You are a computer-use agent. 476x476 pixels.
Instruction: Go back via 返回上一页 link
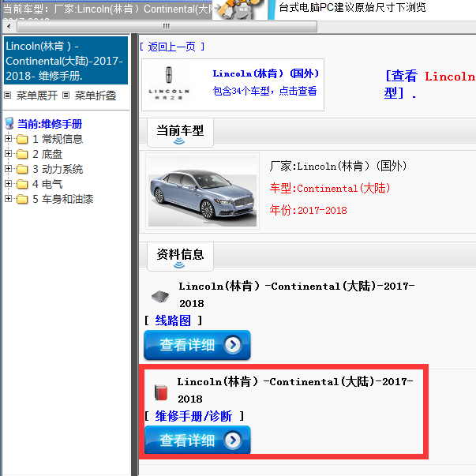point(172,47)
